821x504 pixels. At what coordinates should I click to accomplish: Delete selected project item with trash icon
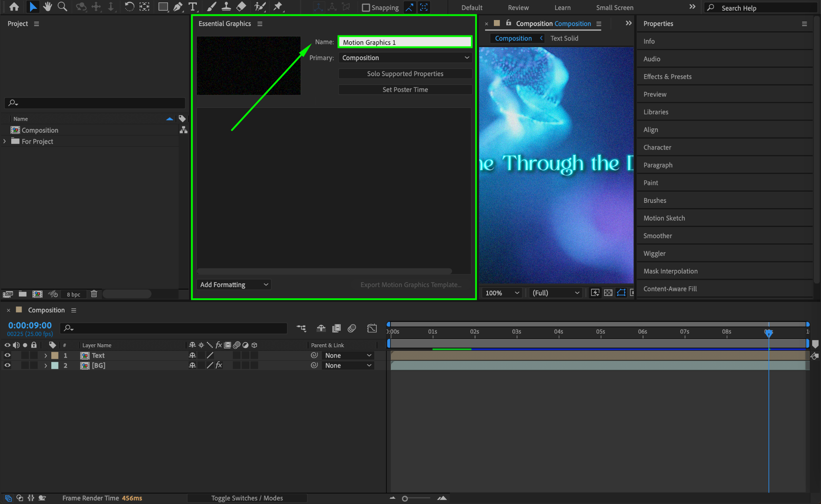tap(94, 294)
